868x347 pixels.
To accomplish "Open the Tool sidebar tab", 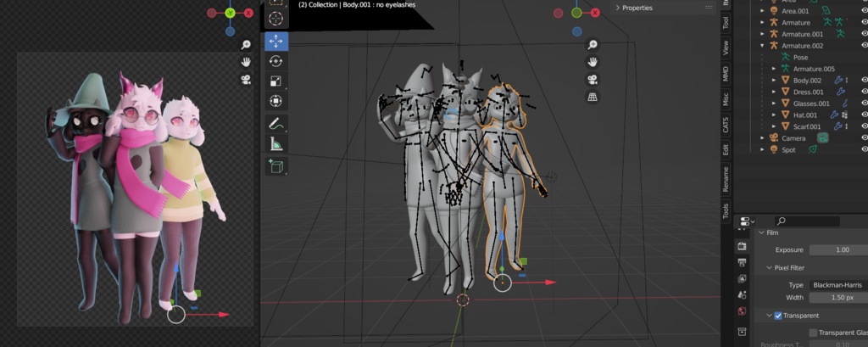I will pyautogui.click(x=726, y=23).
